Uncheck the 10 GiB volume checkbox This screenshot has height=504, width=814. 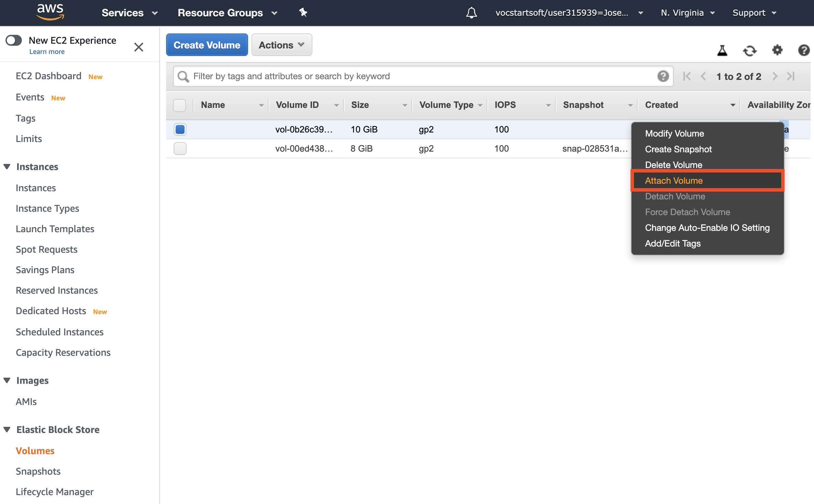(x=180, y=129)
